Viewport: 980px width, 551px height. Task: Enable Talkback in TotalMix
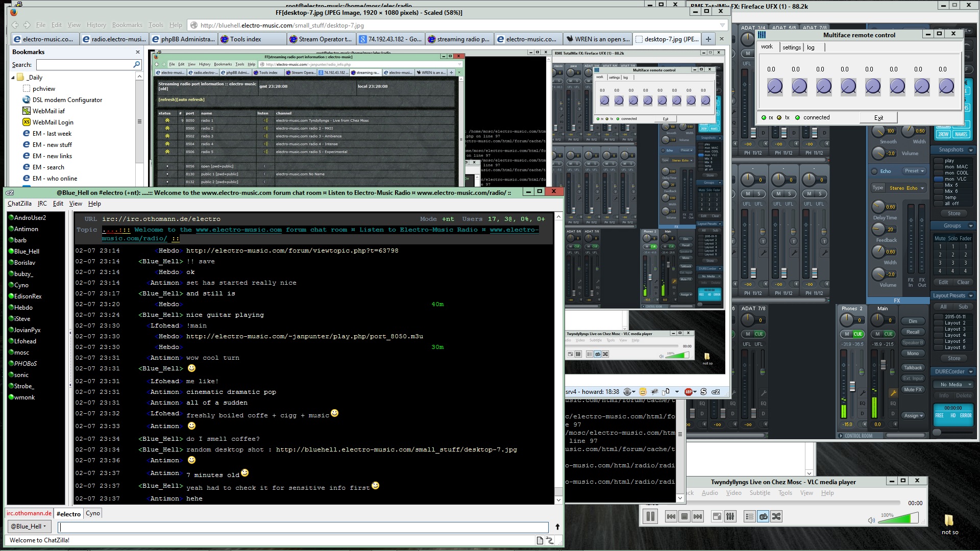[913, 368]
